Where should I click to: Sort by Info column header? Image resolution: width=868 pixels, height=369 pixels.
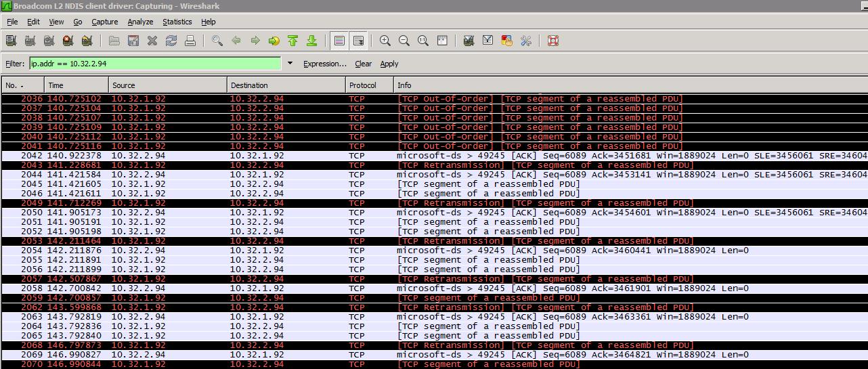pyautogui.click(x=630, y=85)
